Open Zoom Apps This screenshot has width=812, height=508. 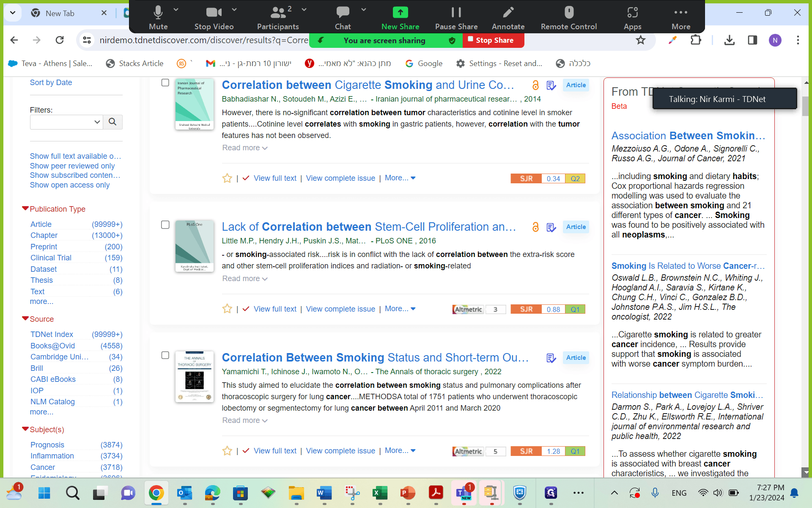pos(632,18)
